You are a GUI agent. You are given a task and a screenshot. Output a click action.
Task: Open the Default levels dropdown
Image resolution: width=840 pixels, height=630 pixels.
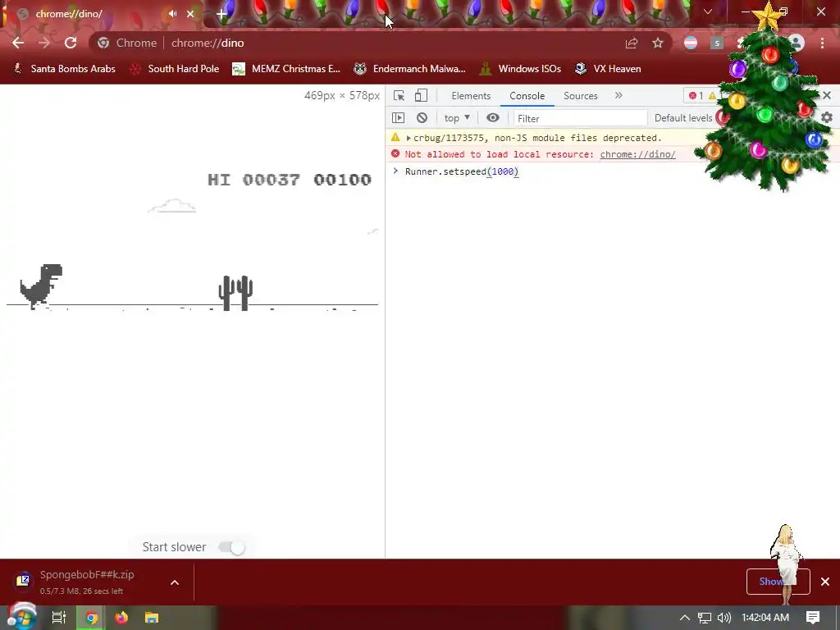[x=683, y=118]
